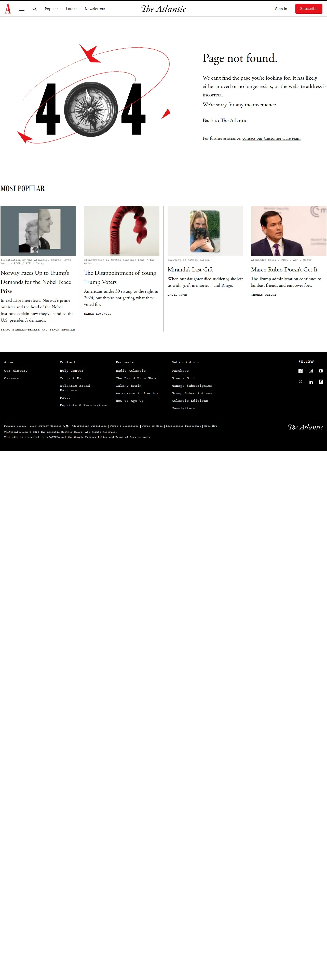Open Reprints & Permissions footer link

83,405
